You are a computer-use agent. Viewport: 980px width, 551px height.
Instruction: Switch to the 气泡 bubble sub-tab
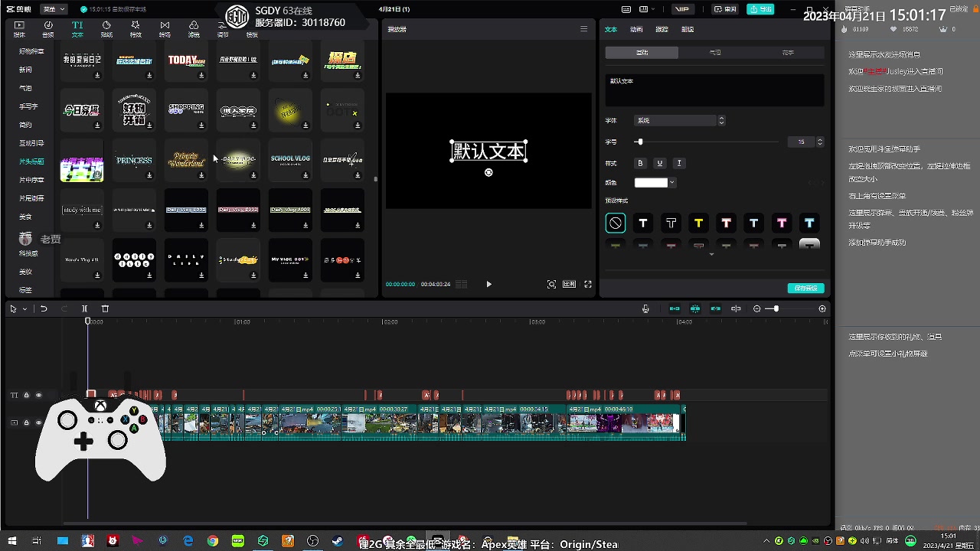[x=714, y=53]
